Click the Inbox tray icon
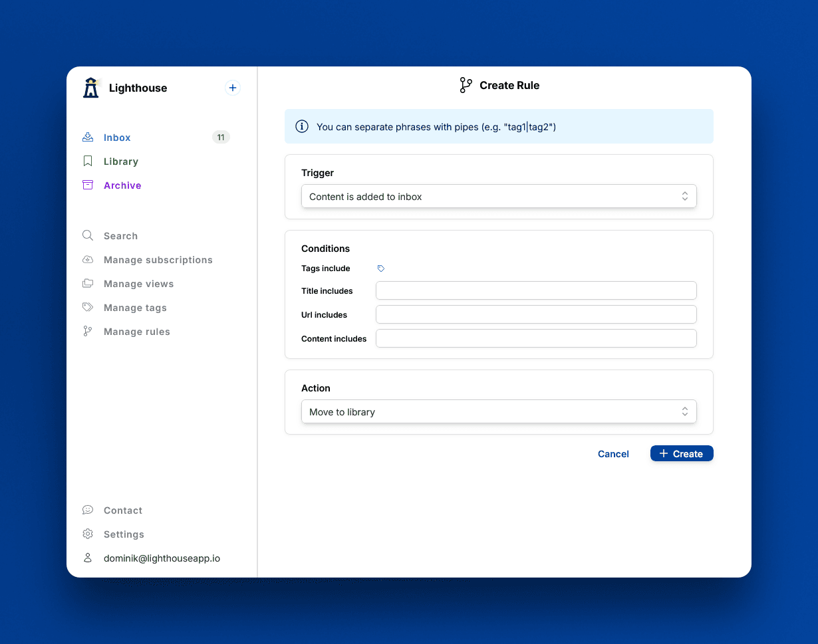The height and width of the screenshot is (644, 818). click(x=88, y=138)
